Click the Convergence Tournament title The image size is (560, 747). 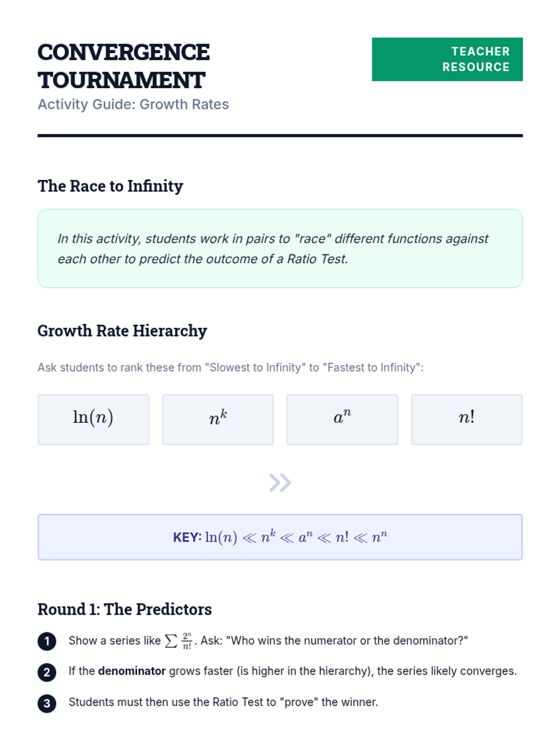tap(124, 66)
